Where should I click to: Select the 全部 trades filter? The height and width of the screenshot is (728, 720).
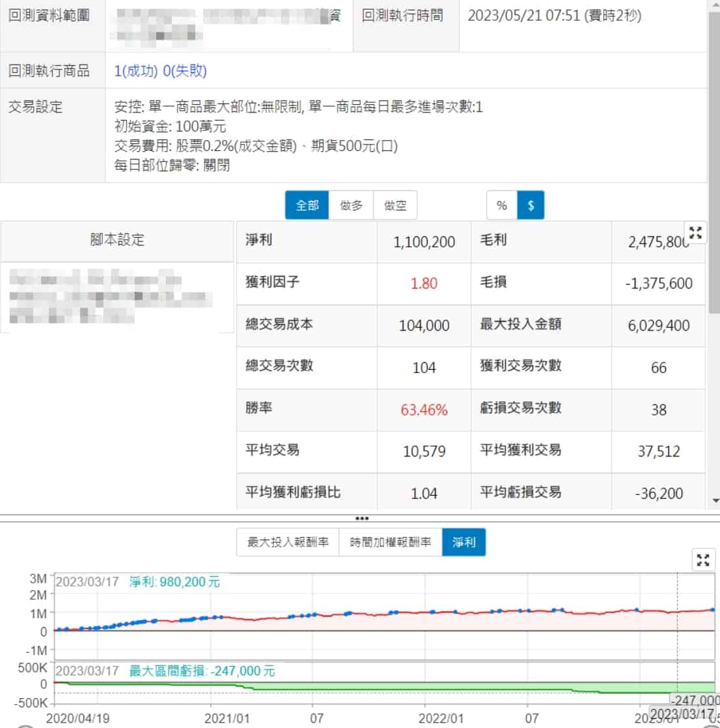pyautogui.click(x=307, y=206)
